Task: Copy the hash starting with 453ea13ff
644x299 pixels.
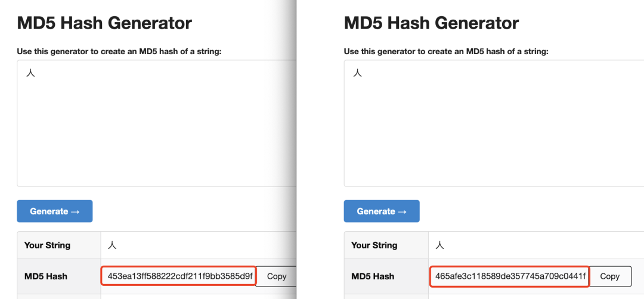Action: tap(277, 276)
